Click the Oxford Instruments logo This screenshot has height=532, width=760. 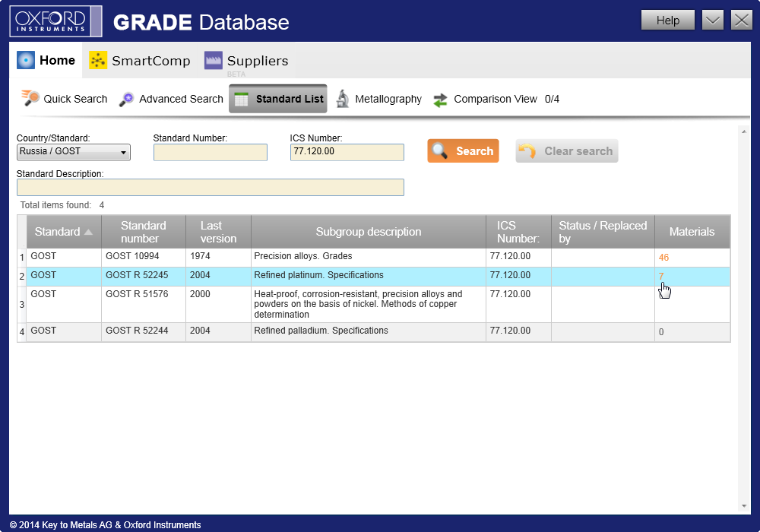point(55,21)
